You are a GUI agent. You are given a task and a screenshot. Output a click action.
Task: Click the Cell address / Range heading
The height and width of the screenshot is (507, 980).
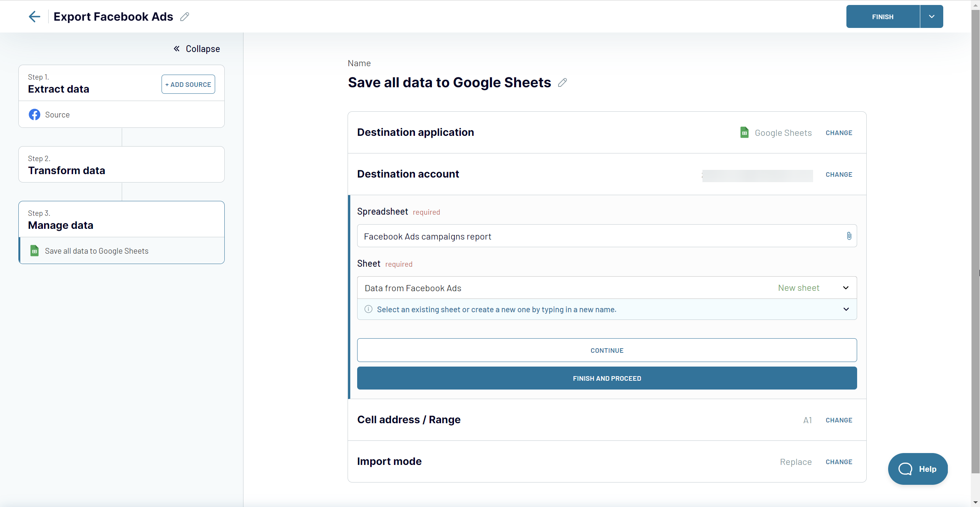(409, 420)
